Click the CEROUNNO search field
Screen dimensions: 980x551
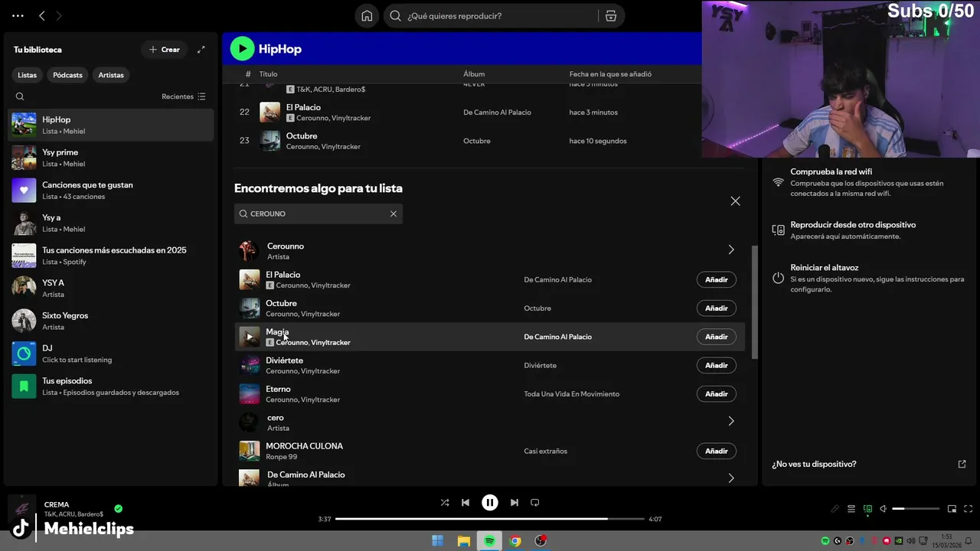318,214
